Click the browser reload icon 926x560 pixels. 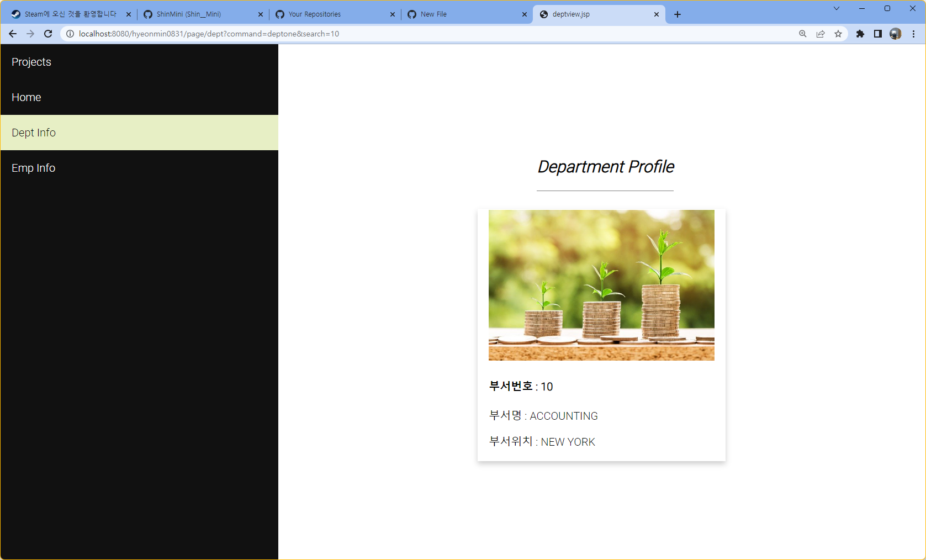(48, 34)
